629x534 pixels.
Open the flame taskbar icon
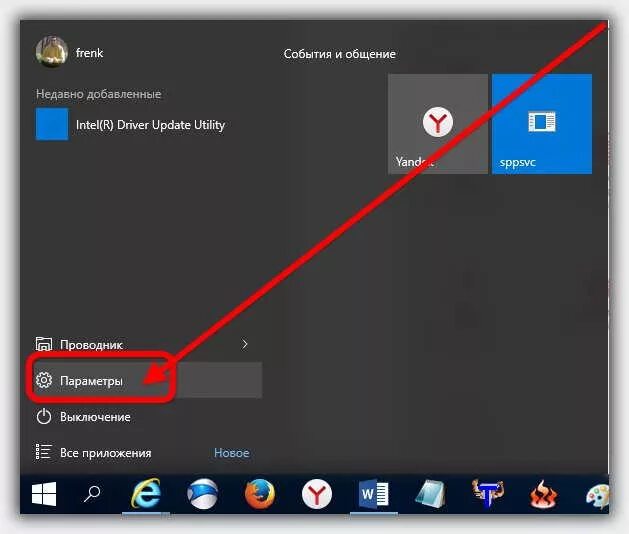click(x=544, y=494)
